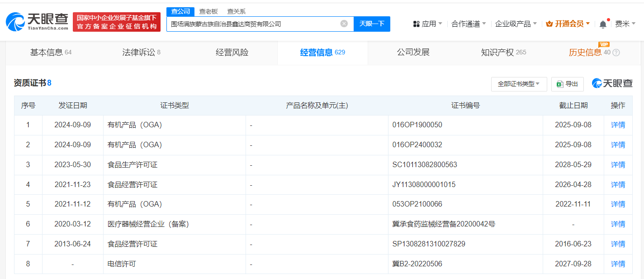
Task: Expand the 企业级产品 dropdown
Action: pyautogui.click(x=516, y=24)
